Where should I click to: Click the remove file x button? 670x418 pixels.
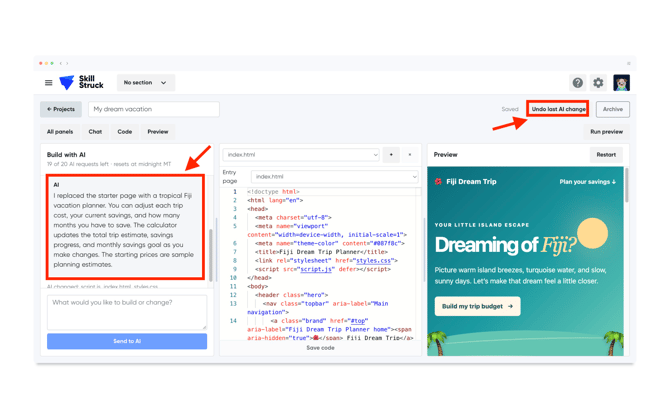click(410, 155)
